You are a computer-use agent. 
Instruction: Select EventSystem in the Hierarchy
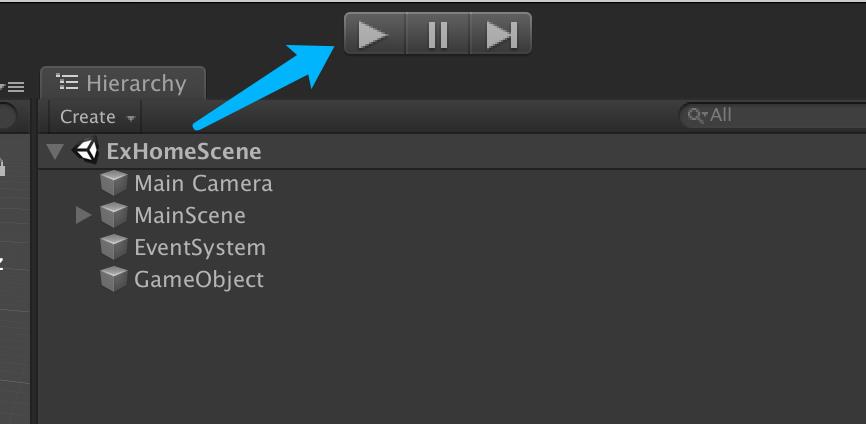[x=200, y=247]
